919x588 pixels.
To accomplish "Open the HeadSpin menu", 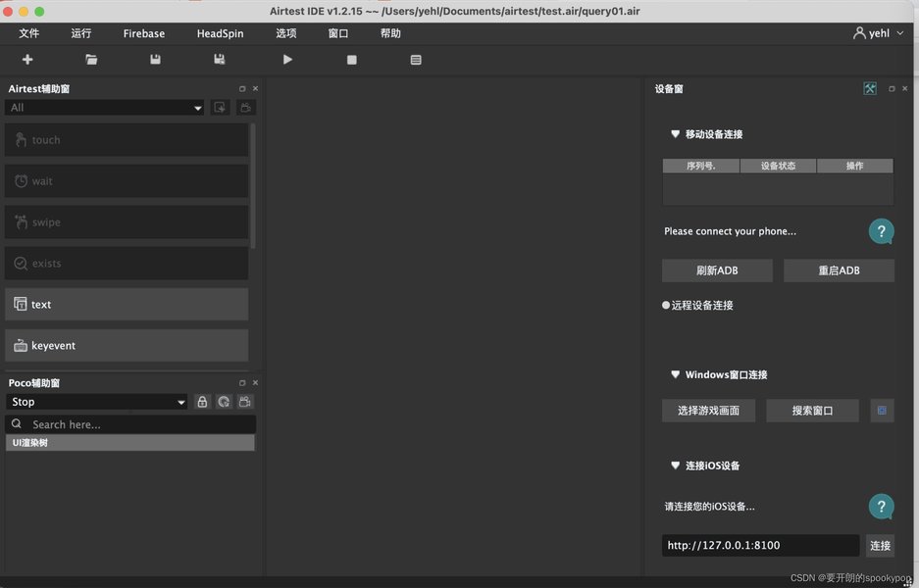I will point(220,33).
